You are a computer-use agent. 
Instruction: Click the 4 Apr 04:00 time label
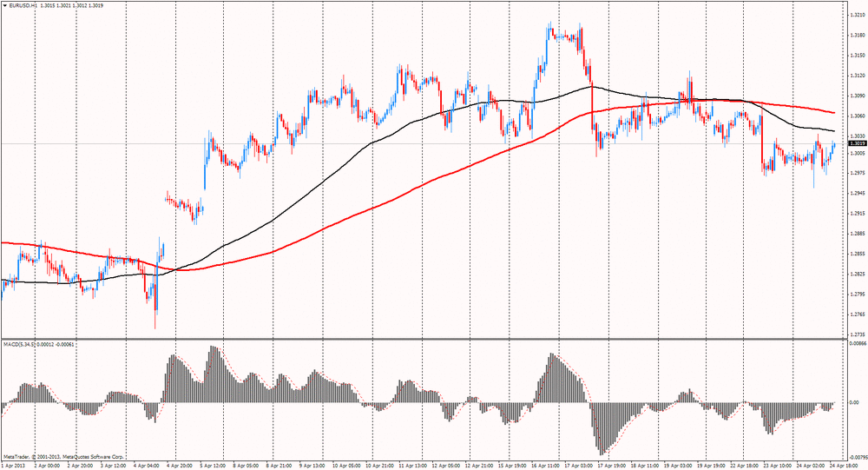click(x=147, y=466)
